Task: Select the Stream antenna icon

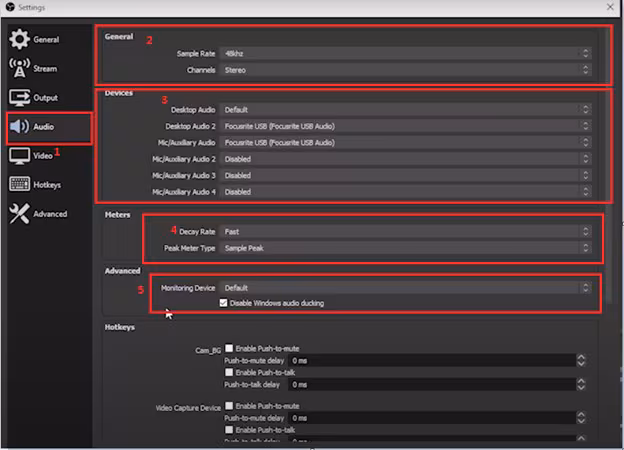Action: (x=19, y=68)
